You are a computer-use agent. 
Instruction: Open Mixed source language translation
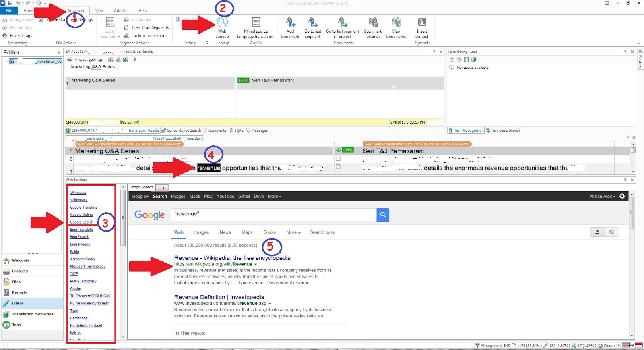pos(256,28)
